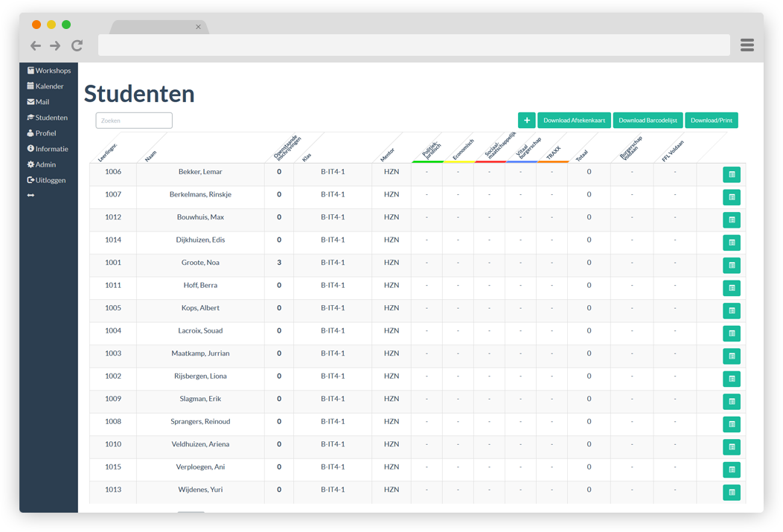
Task: Open details icon for Dijkhuizen, Edis
Action: click(732, 243)
